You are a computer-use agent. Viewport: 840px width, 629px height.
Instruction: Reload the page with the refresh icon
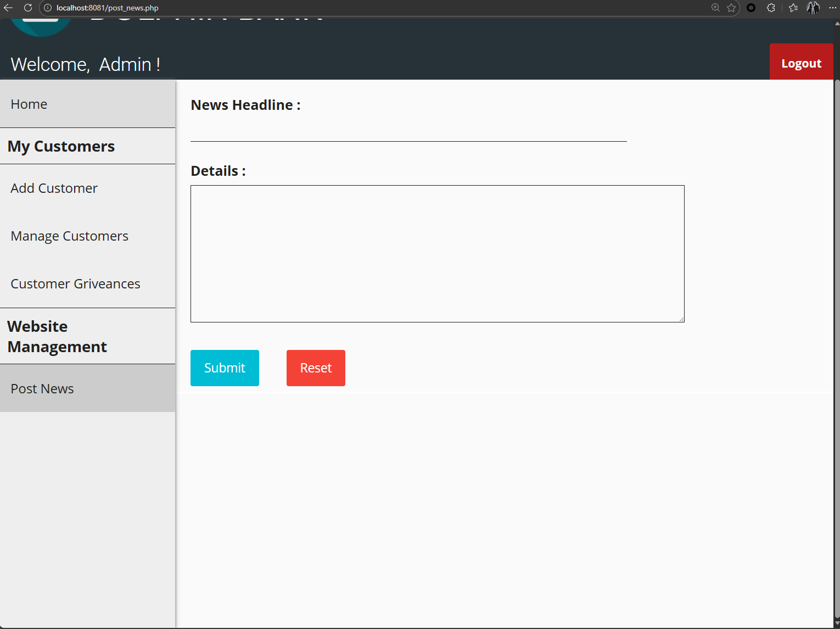tap(28, 8)
